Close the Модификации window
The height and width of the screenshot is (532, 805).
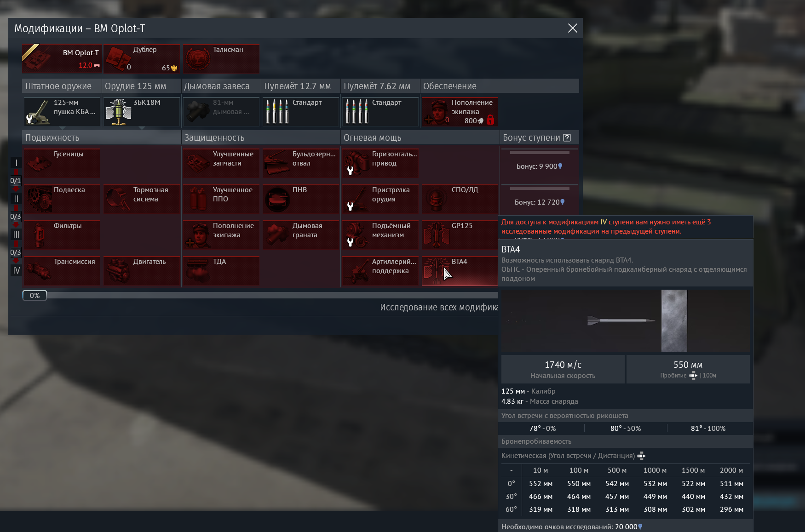tap(572, 28)
